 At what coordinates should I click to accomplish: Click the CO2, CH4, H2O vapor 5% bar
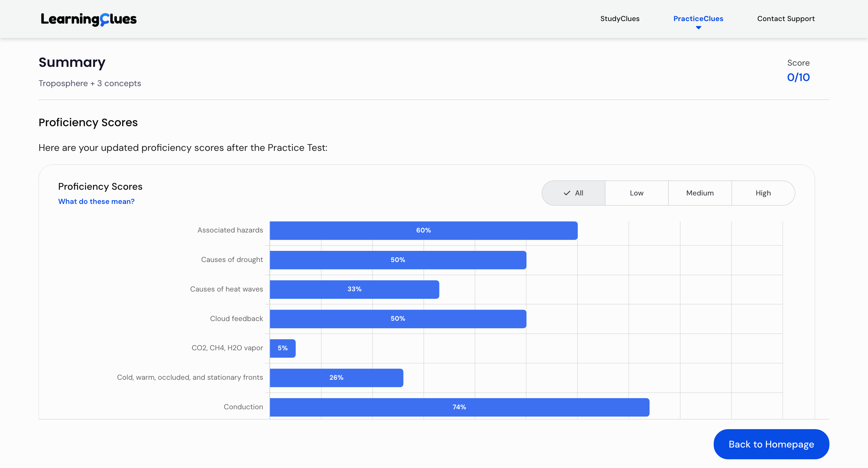(x=282, y=348)
